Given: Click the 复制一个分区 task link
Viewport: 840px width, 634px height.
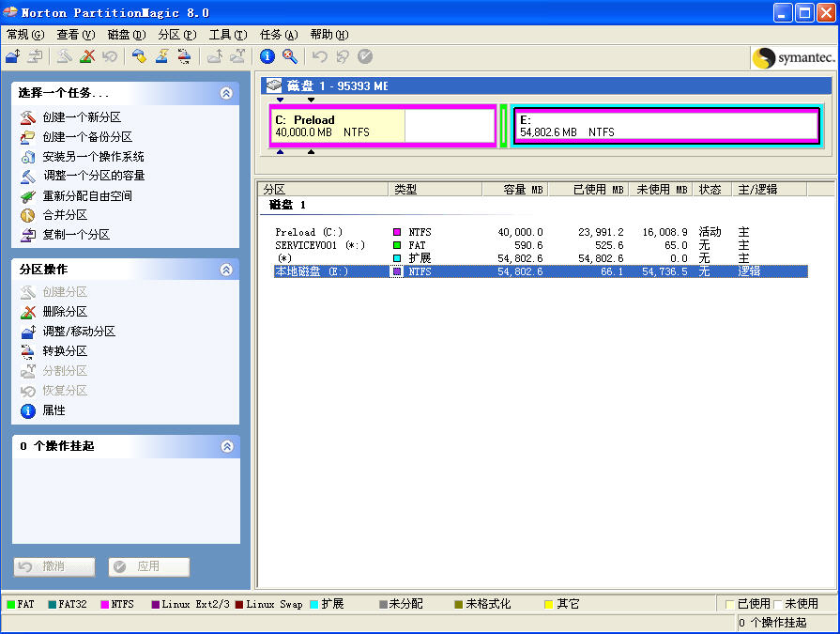Looking at the screenshot, I should (76, 235).
